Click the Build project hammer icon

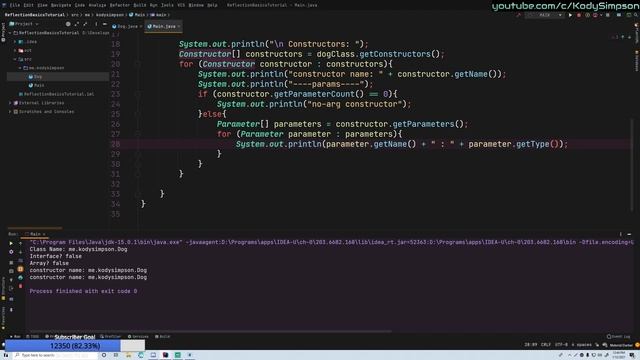519,15
